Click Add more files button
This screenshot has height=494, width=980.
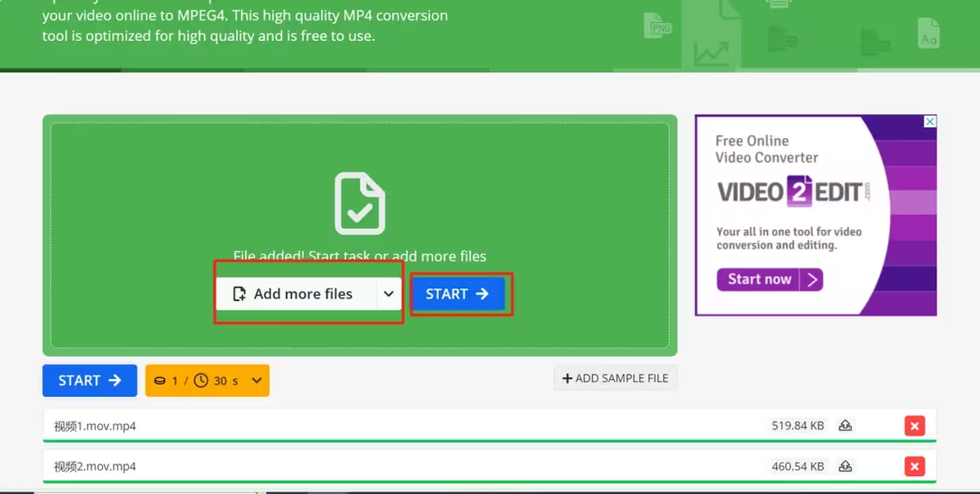point(297,293)
